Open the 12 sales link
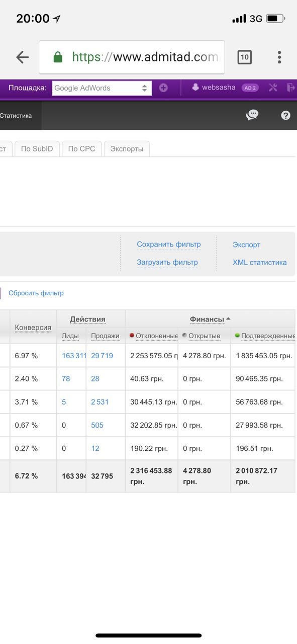The height and width of the screenshot is (644, 297). [95, 448]
